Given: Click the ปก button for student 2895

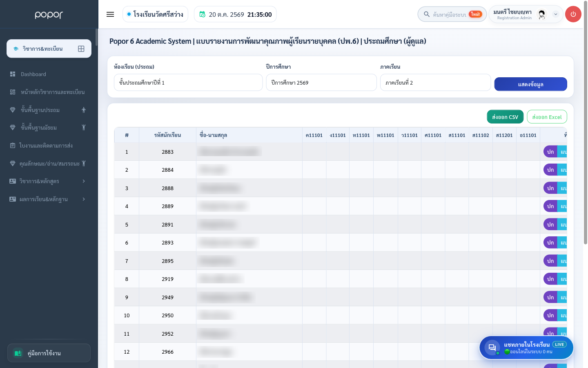Looking at the screenshot, I should (550, 261).
